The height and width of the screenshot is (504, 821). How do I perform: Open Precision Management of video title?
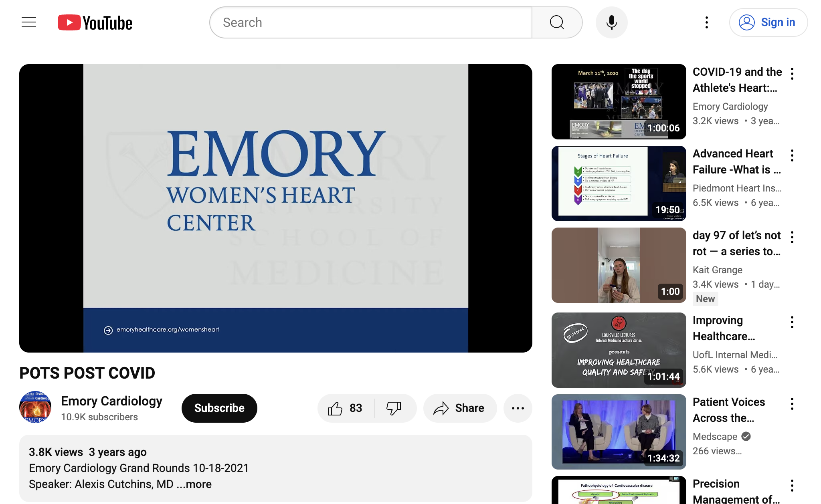click(x=736, y=491)
